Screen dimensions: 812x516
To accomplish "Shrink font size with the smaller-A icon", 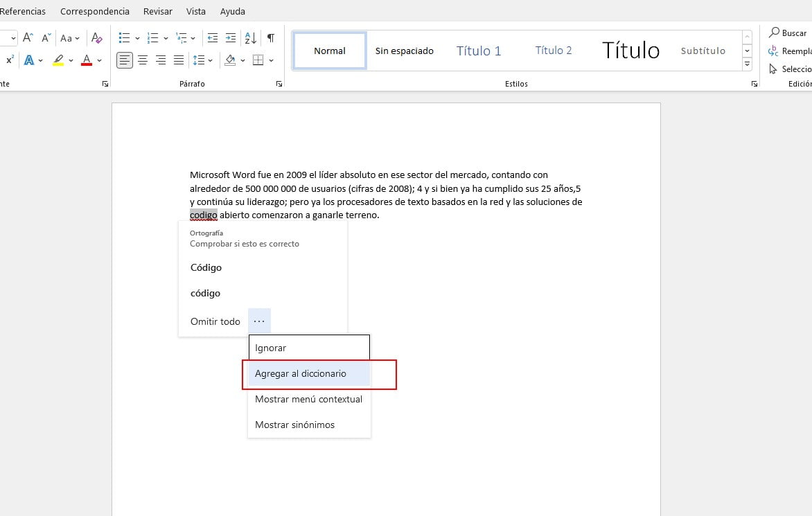I will [46, 38].
